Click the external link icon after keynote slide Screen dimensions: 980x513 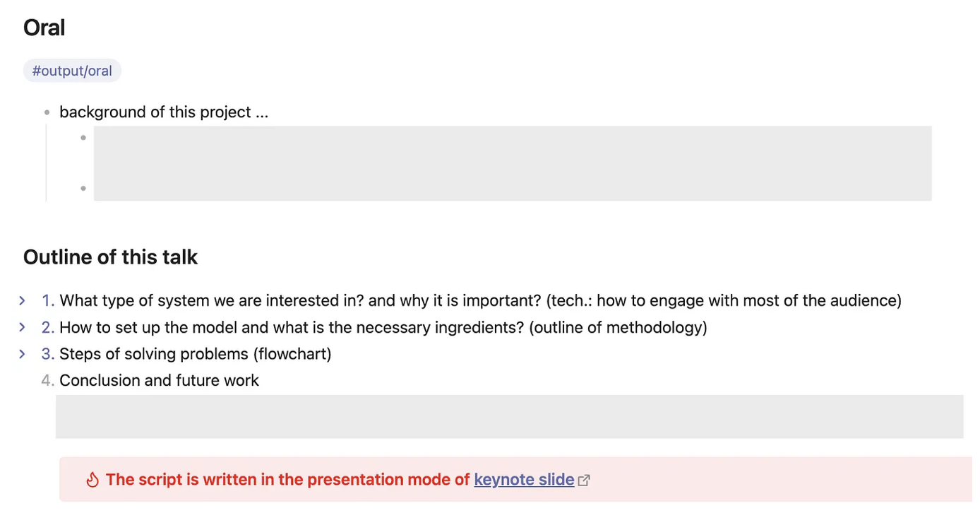584,480
